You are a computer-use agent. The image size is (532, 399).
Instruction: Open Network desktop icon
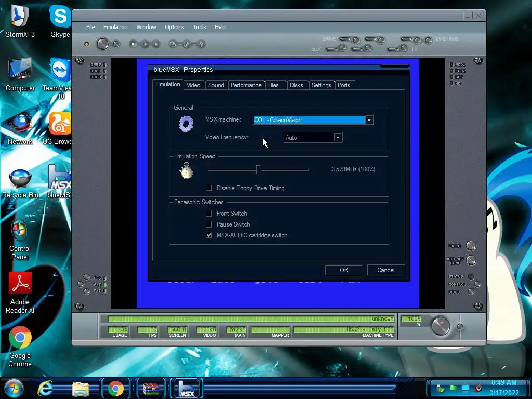pos(20,129)
